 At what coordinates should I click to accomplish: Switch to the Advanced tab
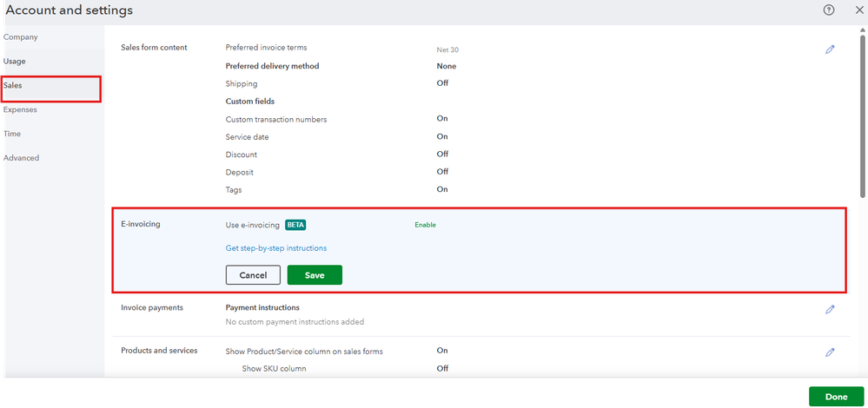(x=22, y=158)
